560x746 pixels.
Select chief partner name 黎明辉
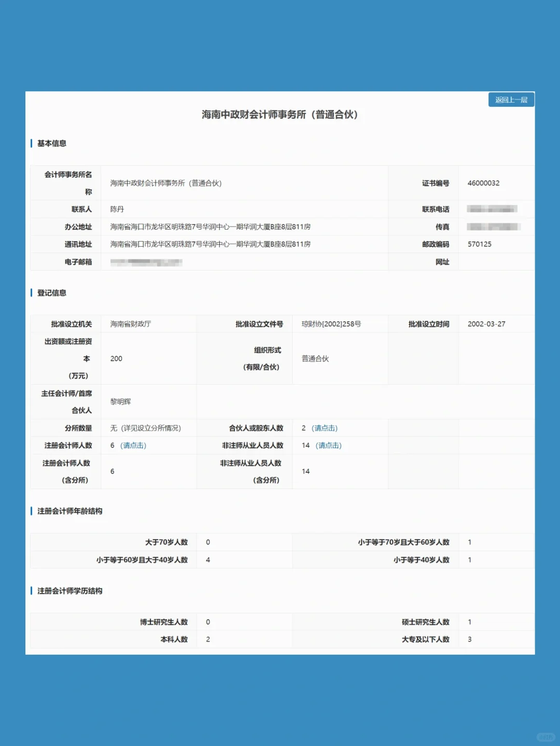120,402
